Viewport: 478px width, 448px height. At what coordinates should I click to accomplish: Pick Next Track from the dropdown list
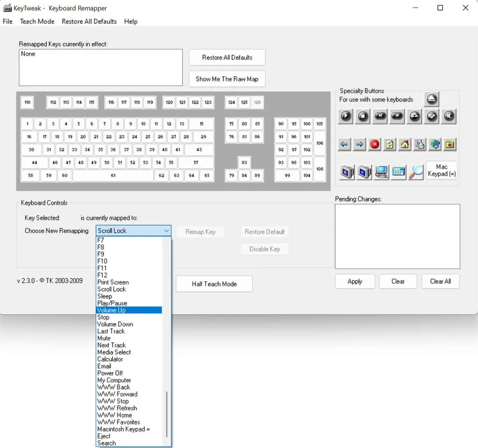coord(129,345)
